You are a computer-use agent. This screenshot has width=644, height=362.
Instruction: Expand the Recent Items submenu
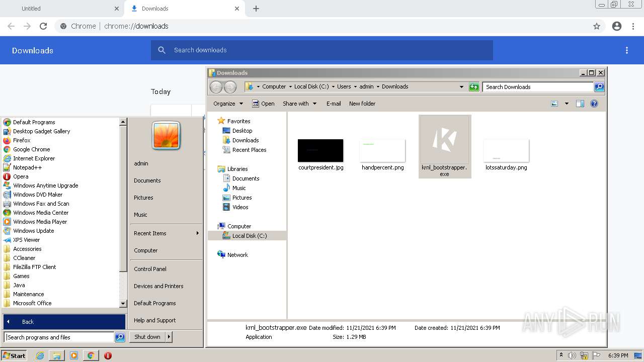[x=166, y=233]
